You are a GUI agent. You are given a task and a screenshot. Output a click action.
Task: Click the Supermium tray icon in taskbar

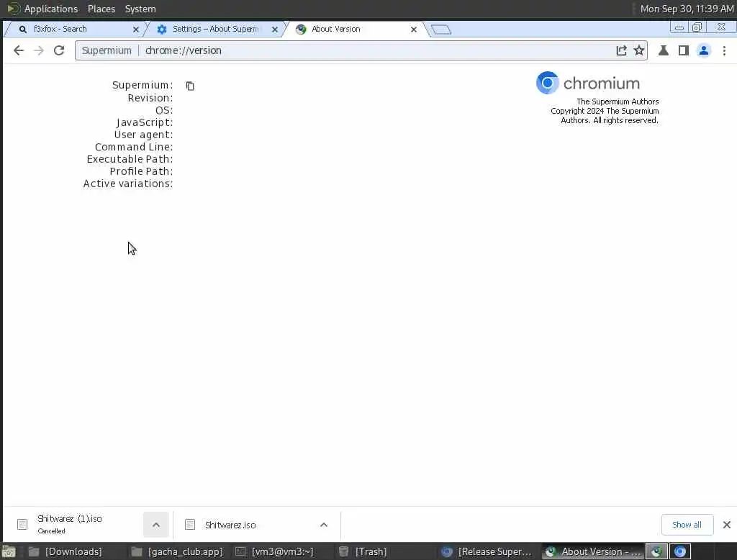(656, 551)
